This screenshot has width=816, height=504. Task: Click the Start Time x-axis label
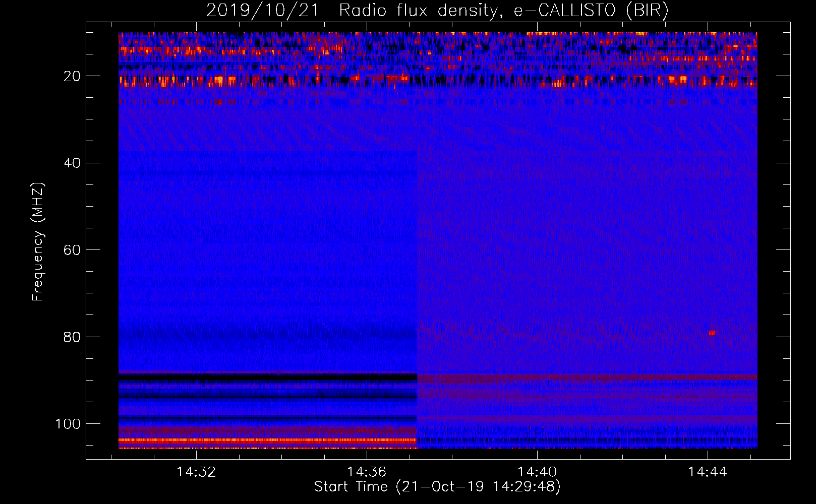437,487
